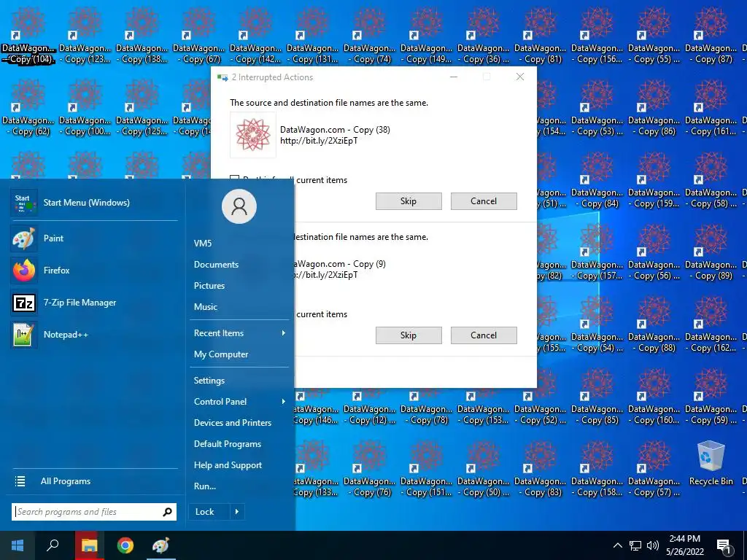Click the DataWagon.com Copy (38) thumbnail in dialog
This screenshot has width=747, height=560.
253,135
